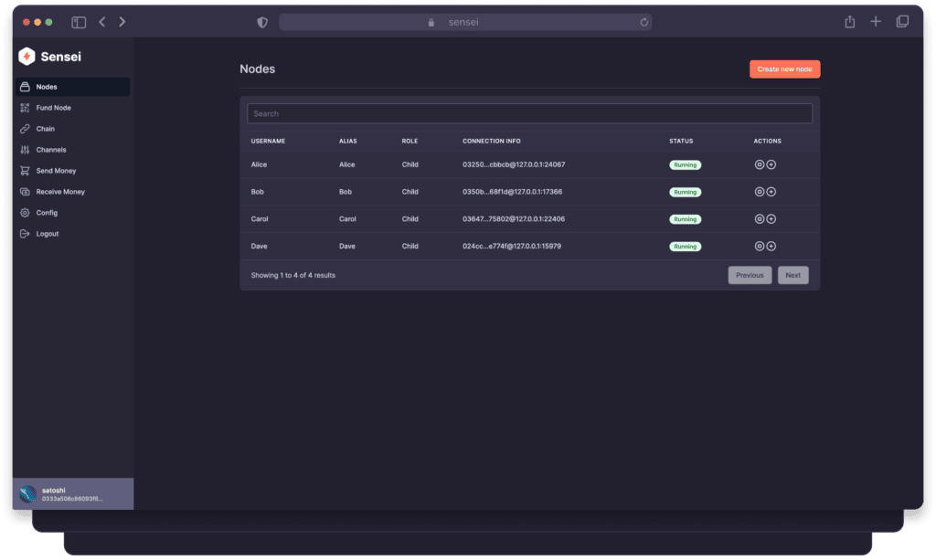The width and height of the screenshot is (936, 560).
Task: Stop the Carol node using its action icon
Action: point(759,219)
